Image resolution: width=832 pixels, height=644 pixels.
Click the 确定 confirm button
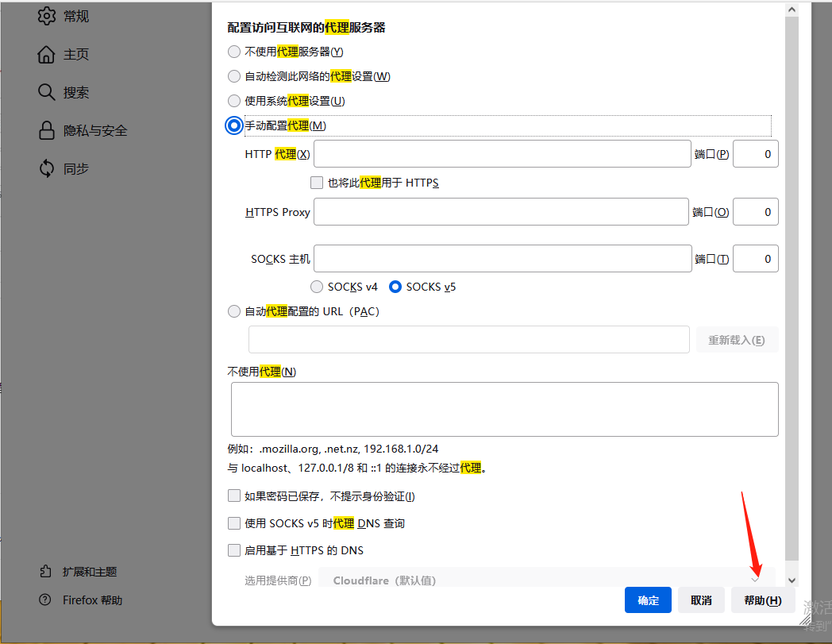tap(647, 600)
